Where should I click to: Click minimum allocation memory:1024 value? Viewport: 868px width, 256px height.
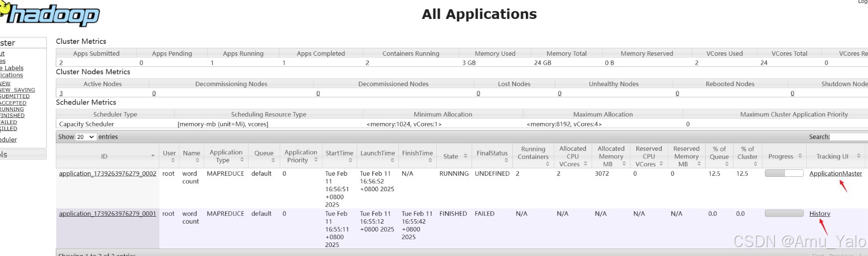404,124
